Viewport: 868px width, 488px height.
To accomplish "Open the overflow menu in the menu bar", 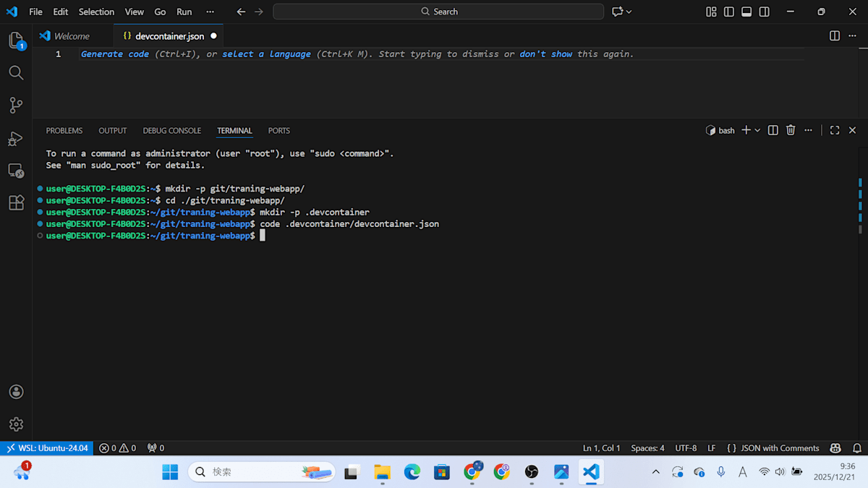I will [210, 12].
